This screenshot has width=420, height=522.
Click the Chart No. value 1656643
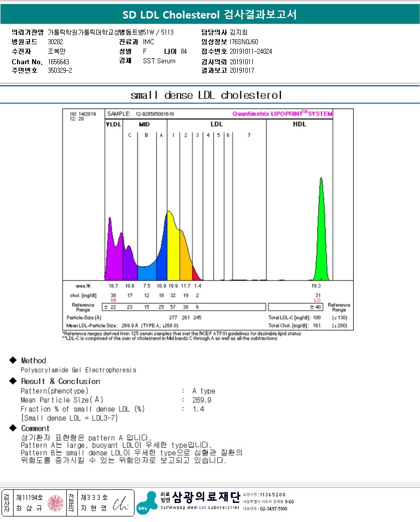[x=58, y=61]
